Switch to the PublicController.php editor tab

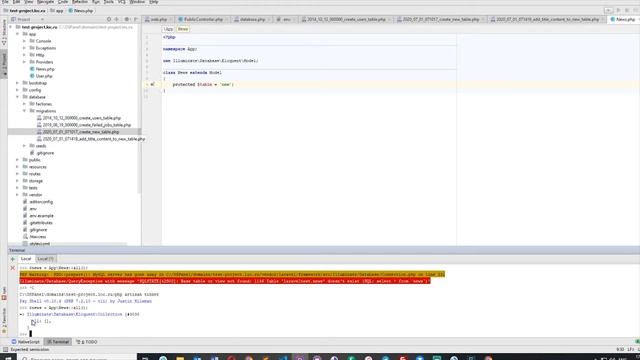click(202, 19)
